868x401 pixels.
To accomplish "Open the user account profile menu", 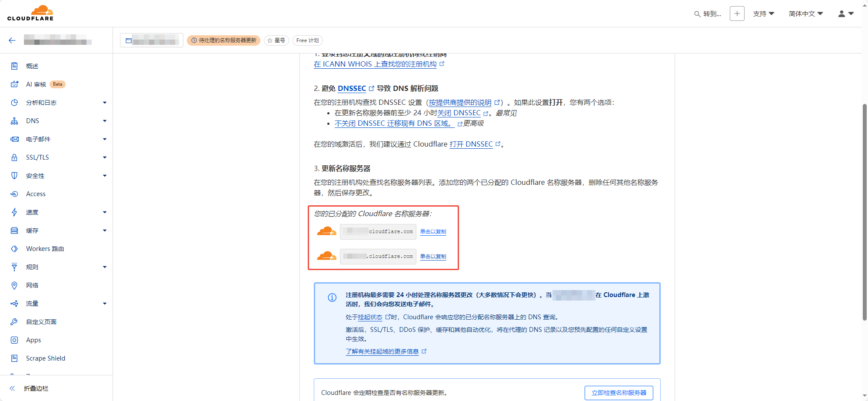I will 846,13.
